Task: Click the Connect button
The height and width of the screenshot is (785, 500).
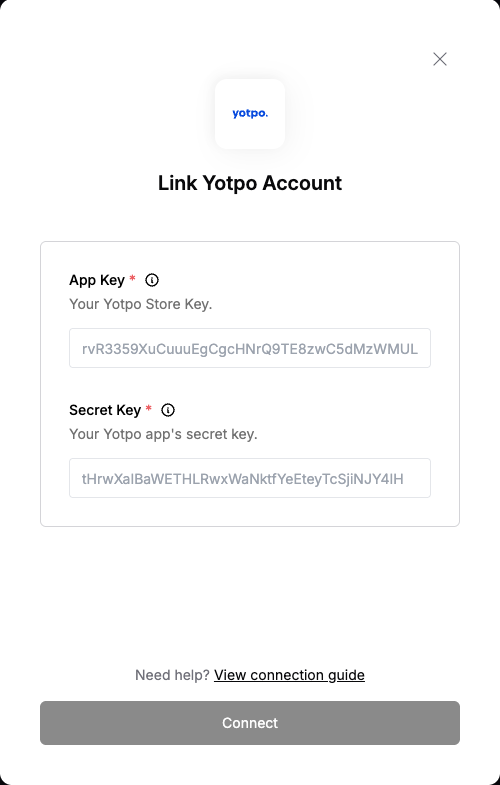Action: 250,723
